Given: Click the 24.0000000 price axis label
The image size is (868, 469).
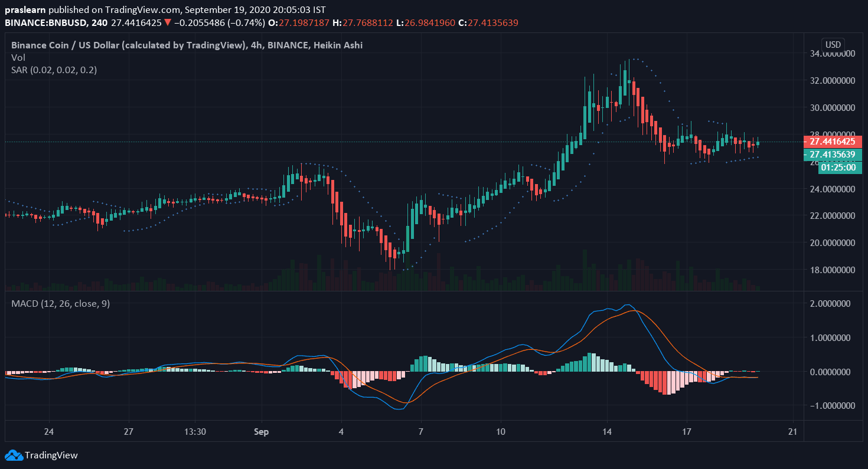Looking at the screenshot, I should [x=833, y=189].
